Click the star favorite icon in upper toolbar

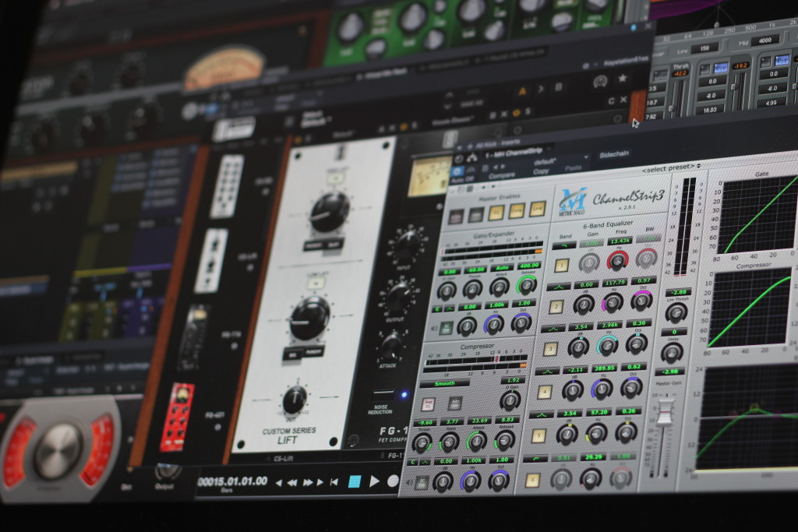pyautogui.click(x=622, y=78)
